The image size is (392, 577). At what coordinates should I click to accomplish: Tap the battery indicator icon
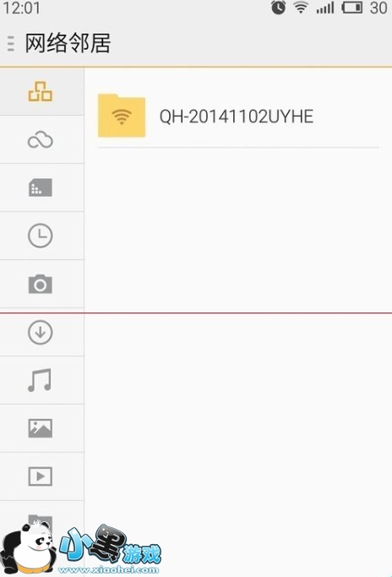pos(352,8)
